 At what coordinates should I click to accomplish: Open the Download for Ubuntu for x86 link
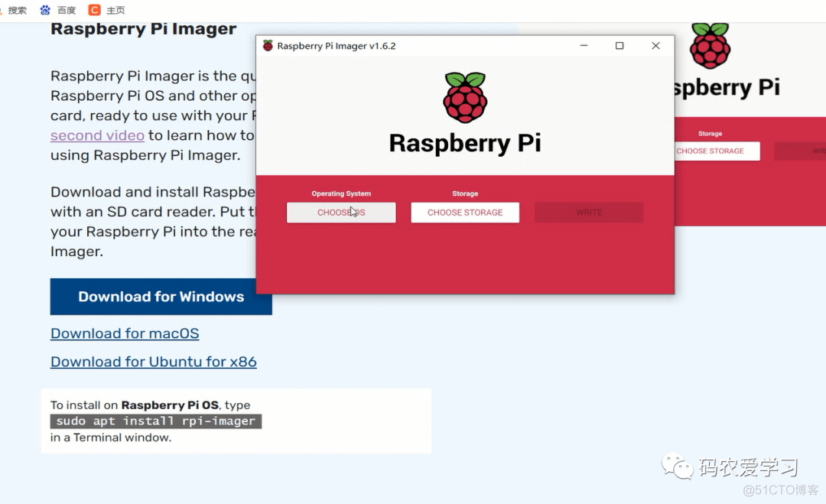coord(153,362)
